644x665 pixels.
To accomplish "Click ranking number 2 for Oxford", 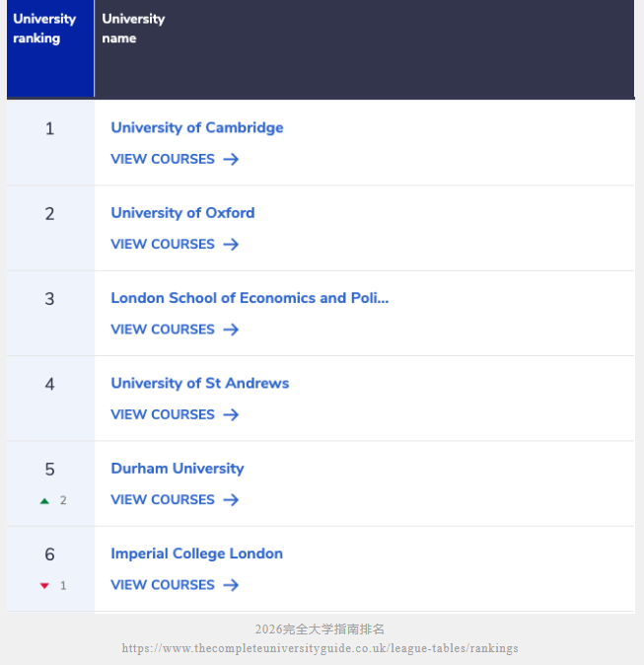I will click(49, 214).
